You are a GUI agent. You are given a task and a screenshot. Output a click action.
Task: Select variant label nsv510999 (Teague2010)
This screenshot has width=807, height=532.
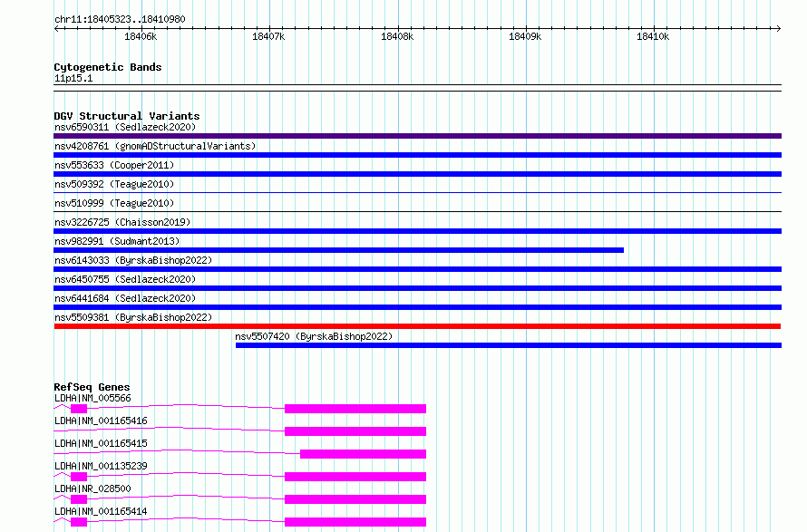[x=114, y=203]
